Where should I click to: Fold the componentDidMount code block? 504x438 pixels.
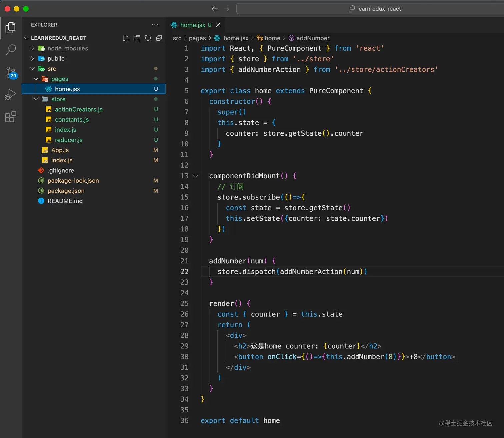coord(196,176)
